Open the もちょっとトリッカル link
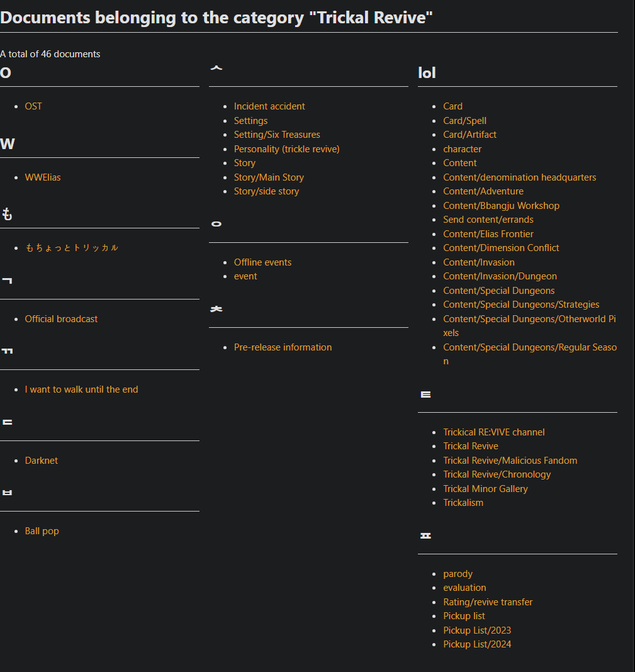Image resolution: width=635 pixels, height=672 pixels. [72, 248]
